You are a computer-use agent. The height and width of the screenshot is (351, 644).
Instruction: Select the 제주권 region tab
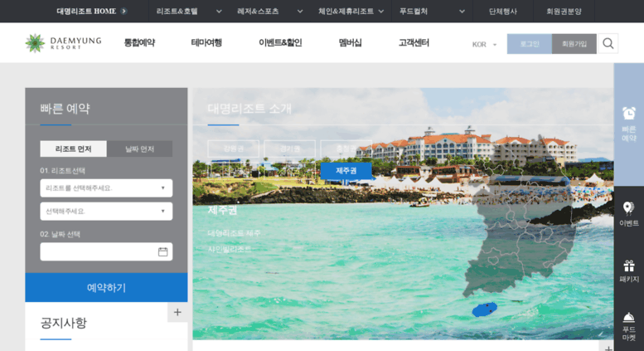click(346, 171)
